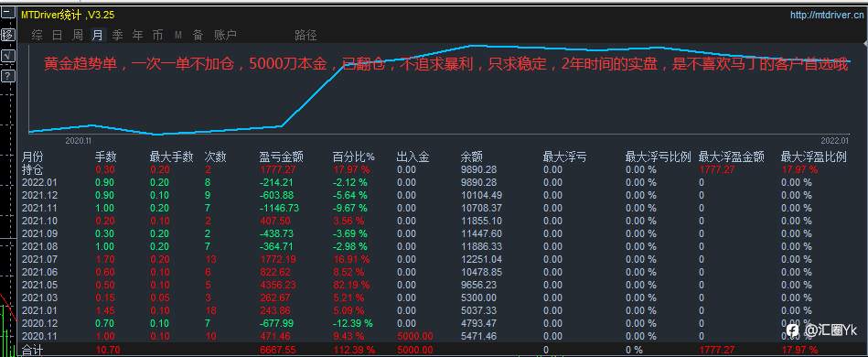The height and width of the screenshot is (357, 868).
Task: Select the 2020.12 row
Action: point(434,323)
